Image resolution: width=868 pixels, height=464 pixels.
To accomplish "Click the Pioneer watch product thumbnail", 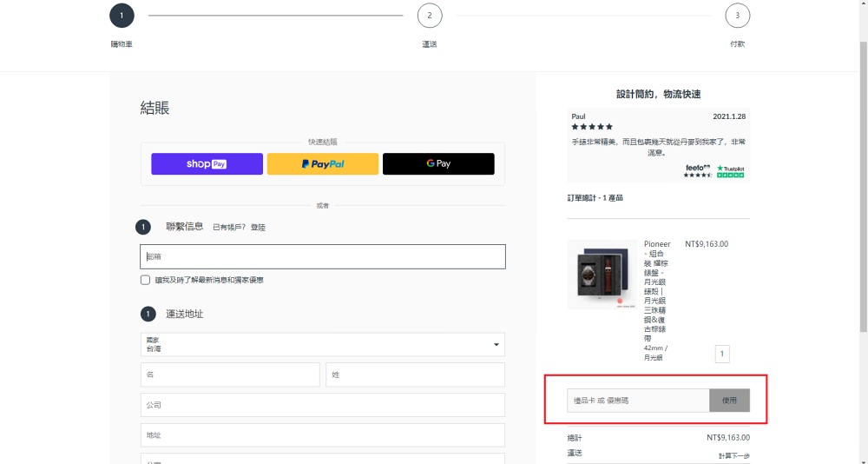I will tap(602, 275).
